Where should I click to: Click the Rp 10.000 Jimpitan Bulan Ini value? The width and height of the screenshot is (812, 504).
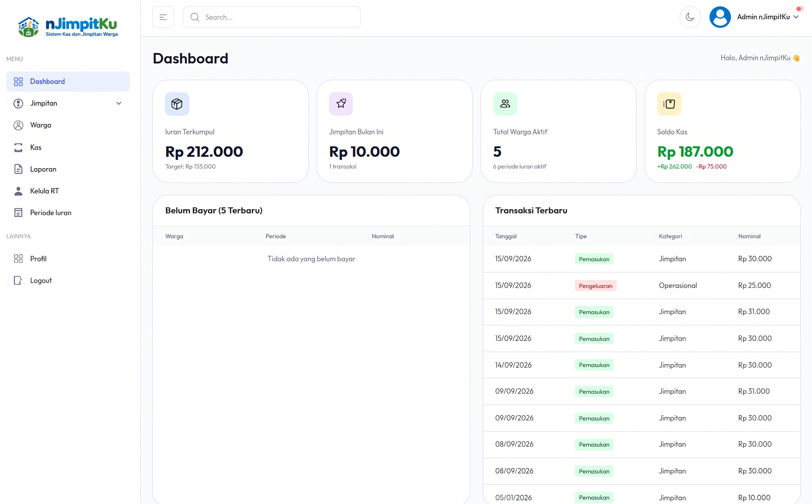364,152
